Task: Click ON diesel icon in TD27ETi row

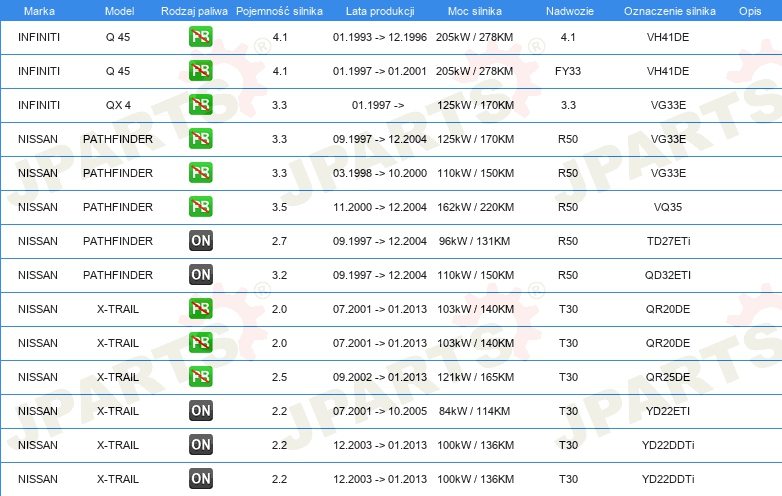Action: point(200,241)
